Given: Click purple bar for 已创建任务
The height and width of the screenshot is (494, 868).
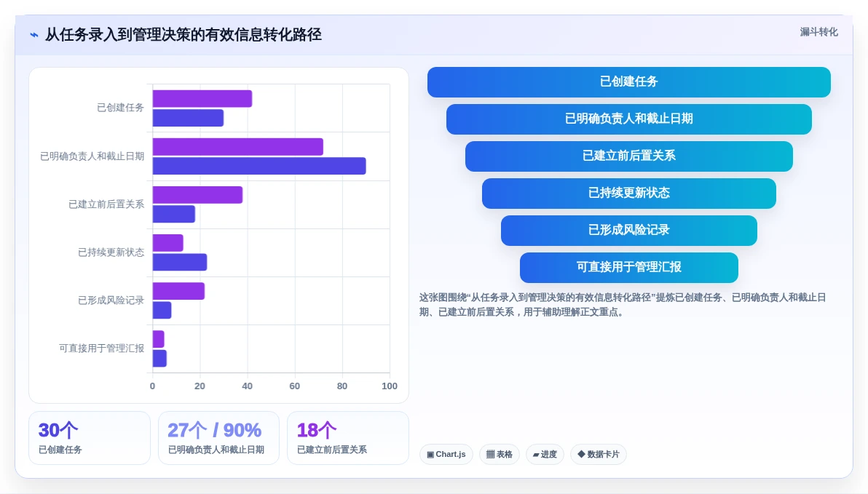Looking at the screenshot, I should tap(202, 98).
